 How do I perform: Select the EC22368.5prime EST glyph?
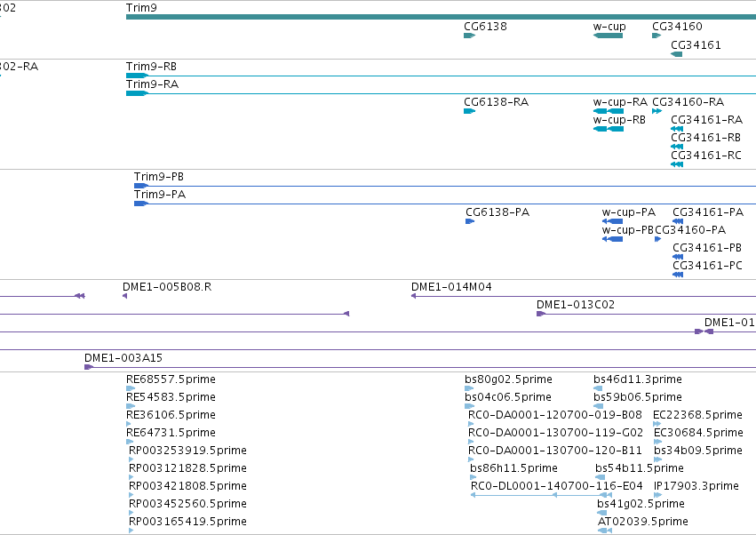click(x=657, y=424)
